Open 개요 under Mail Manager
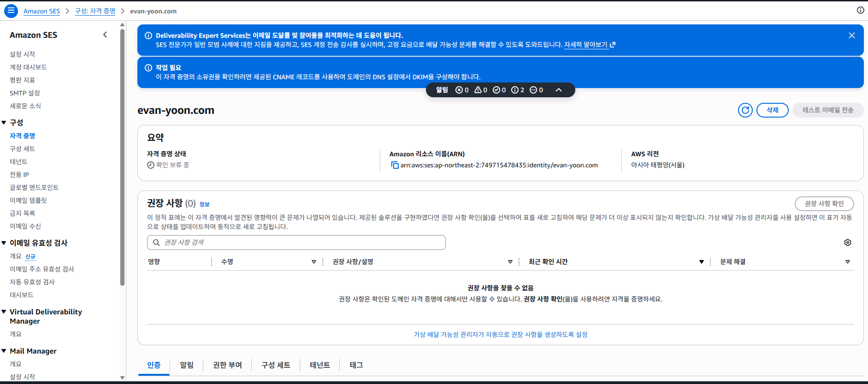Viewport: 868px width, 384px height. (x=16, y=364)
